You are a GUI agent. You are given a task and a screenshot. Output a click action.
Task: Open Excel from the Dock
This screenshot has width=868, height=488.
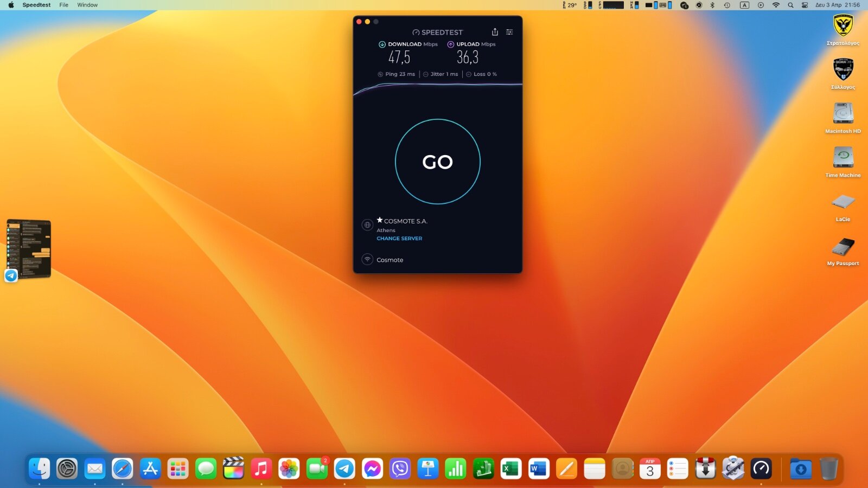click(x=511, y=468)
